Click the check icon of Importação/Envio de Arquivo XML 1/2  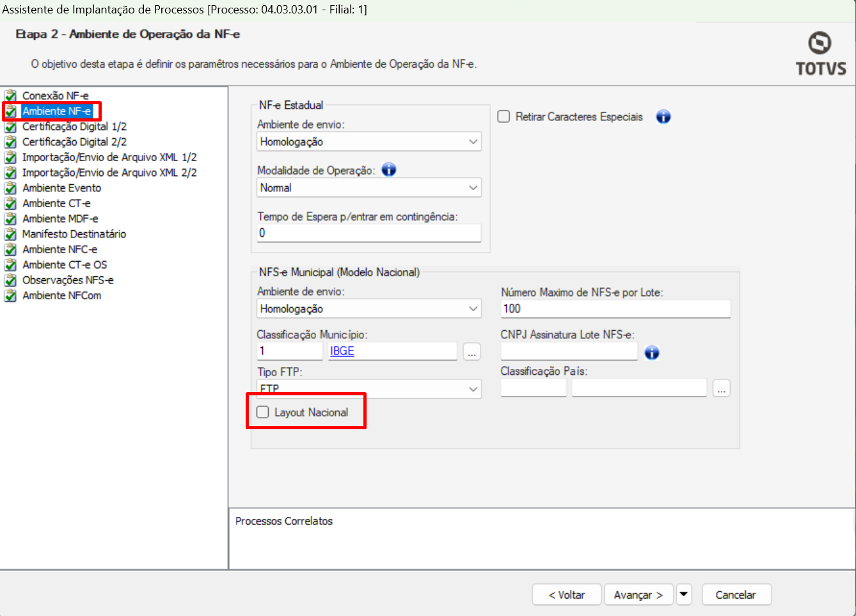(10, 157)
